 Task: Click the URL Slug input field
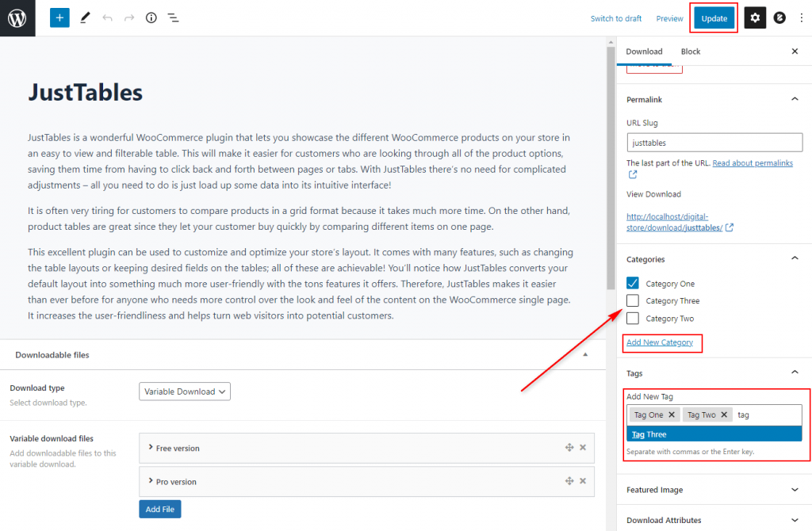714,143
